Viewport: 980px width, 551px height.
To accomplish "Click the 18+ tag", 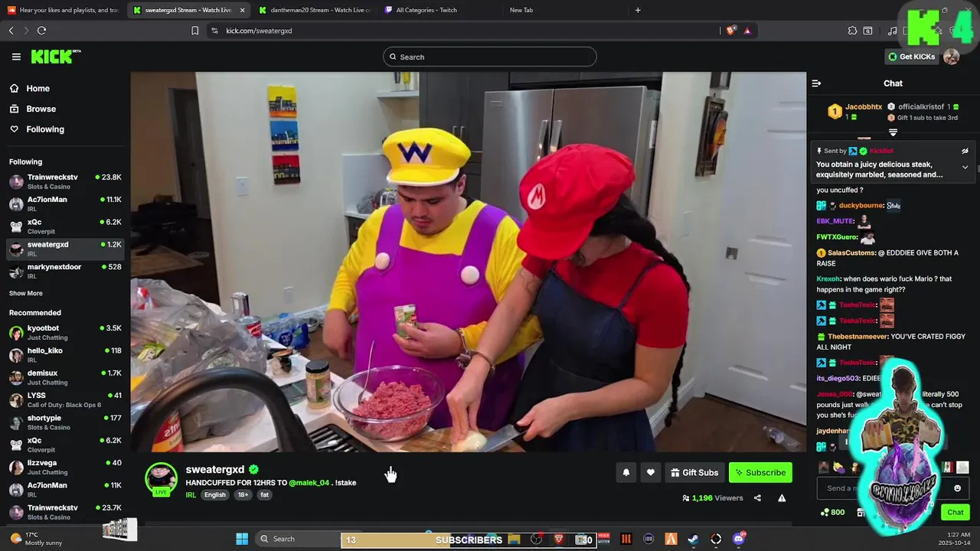I will click(x=243, y=495).
